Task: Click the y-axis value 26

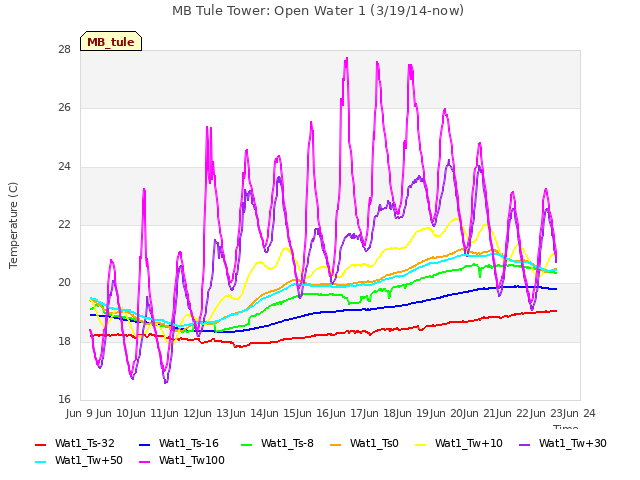Action: [x=64, y=108]
